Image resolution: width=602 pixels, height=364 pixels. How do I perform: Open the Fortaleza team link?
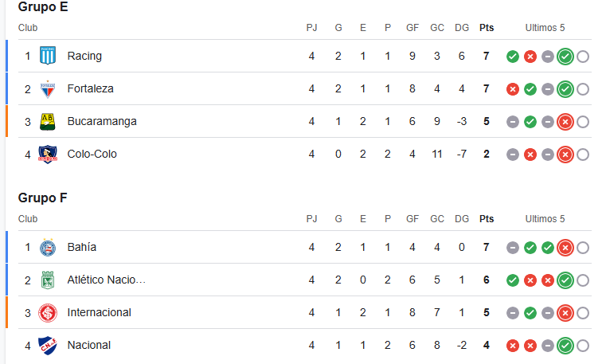pos(90,88)
